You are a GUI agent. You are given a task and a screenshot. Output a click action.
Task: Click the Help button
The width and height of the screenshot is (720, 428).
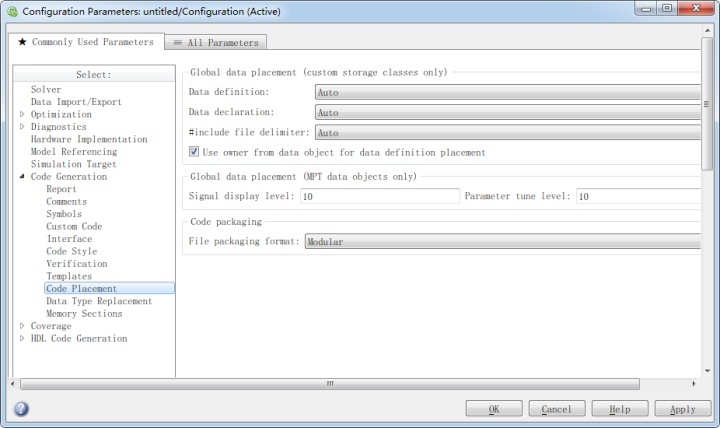pyautogui.click(x=619, y=409)
